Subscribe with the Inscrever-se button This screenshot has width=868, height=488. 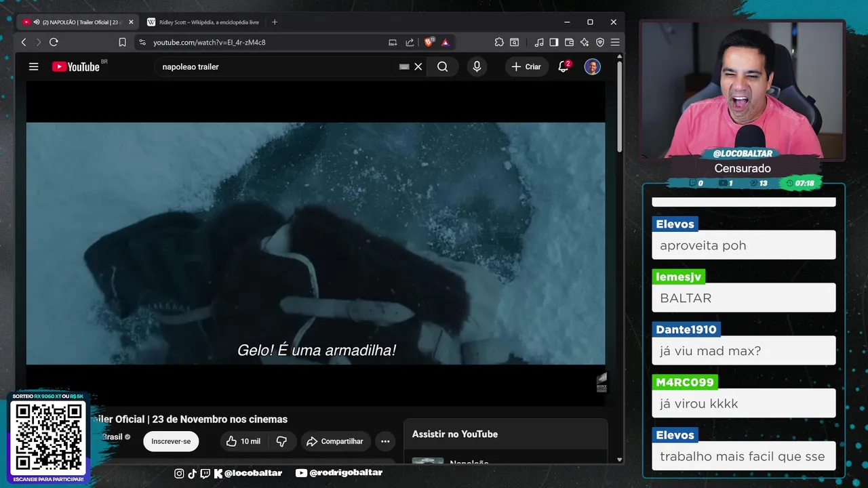[x=171, y=441]
